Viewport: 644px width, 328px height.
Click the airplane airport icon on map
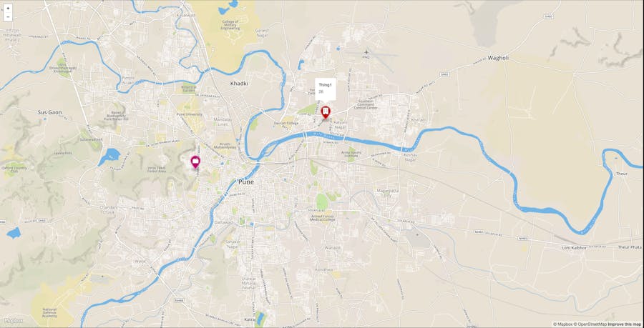366,52
